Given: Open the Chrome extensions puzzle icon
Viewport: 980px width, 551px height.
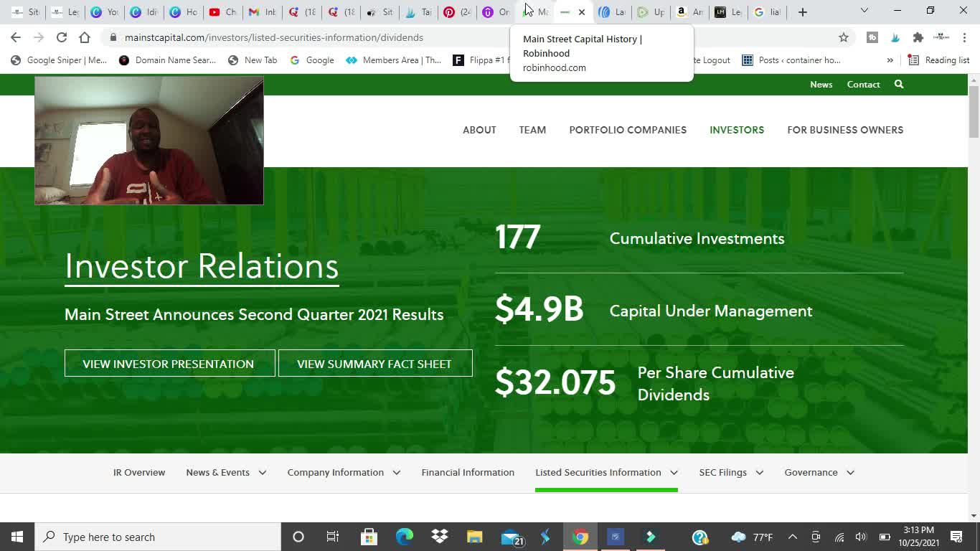Looking at the screenshot, I should click(x=918, y=37).
